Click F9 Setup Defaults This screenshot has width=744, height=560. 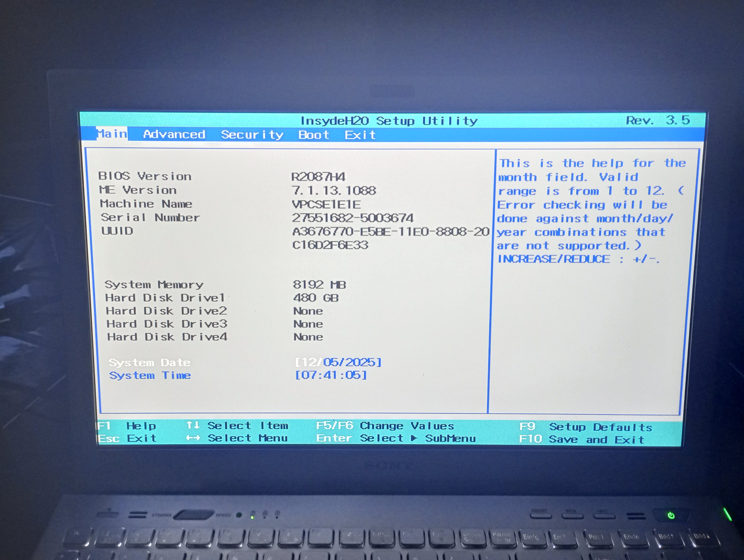585,427
